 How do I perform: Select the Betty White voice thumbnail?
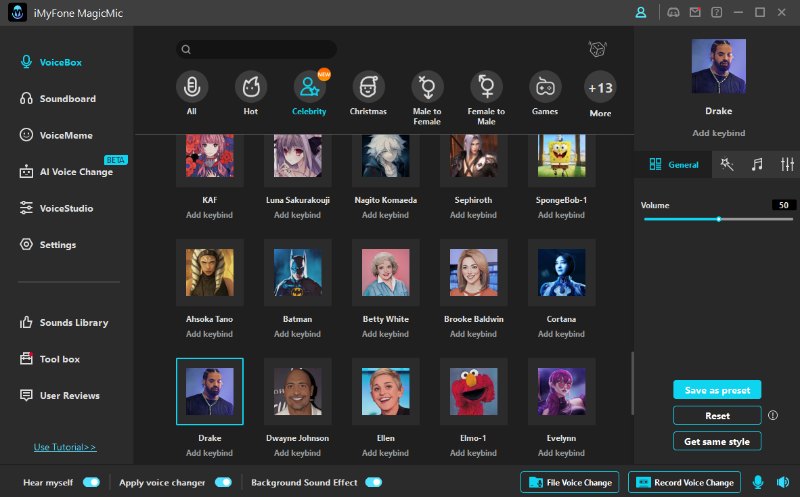coord(386,272)
